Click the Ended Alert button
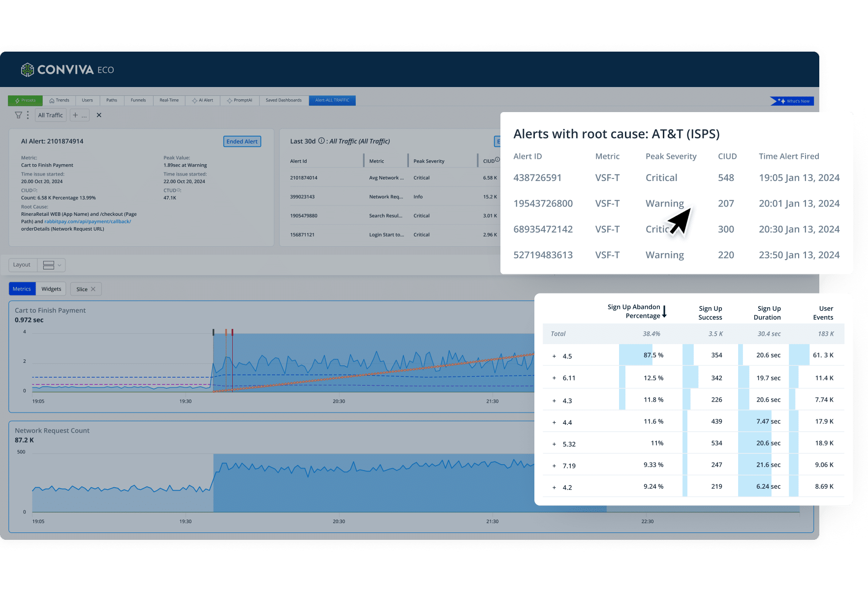 pyautogui.click(x=242, y=142)
